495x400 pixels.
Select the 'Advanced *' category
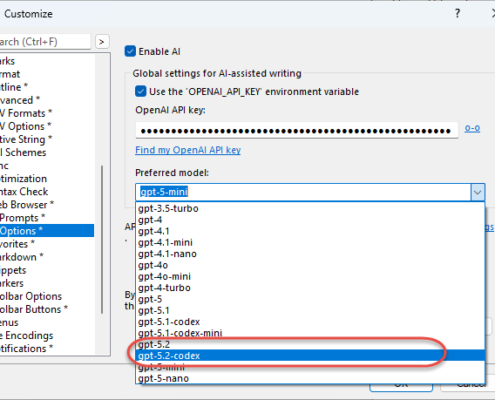pyautogui.click(x=47, y=100)
